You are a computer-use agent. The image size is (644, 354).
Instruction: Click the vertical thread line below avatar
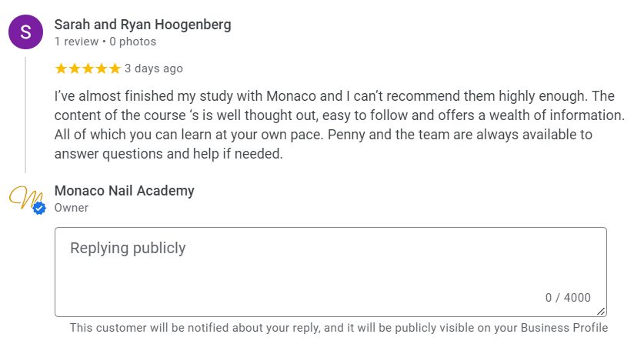click(x=25, y=115)
